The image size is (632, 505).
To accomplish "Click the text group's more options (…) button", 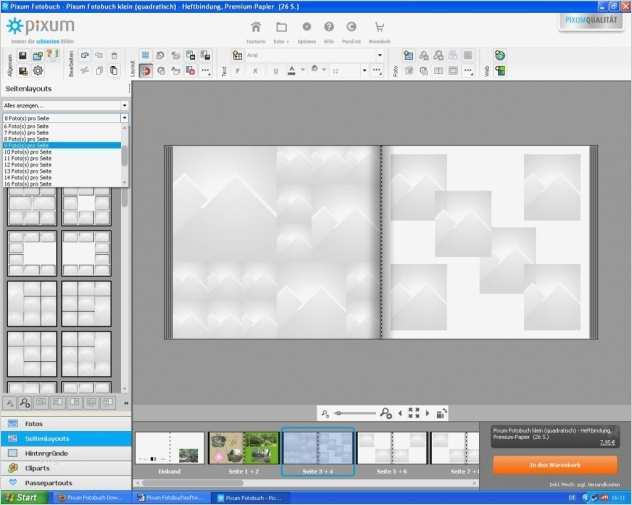I will [x=377, y=71].
